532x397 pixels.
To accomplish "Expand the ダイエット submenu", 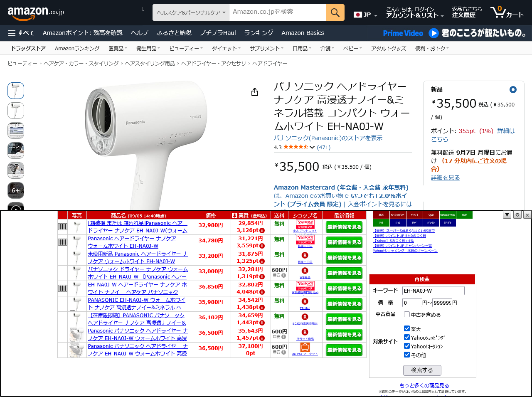I will point(226,48).
